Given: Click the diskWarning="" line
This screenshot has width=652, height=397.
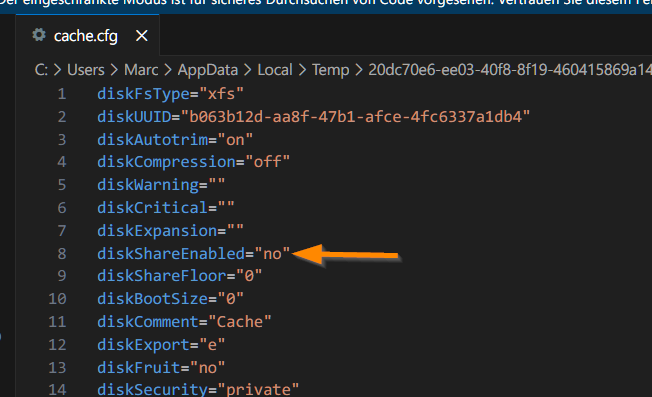Looking at the screenshot, I should tap(161, 185).
